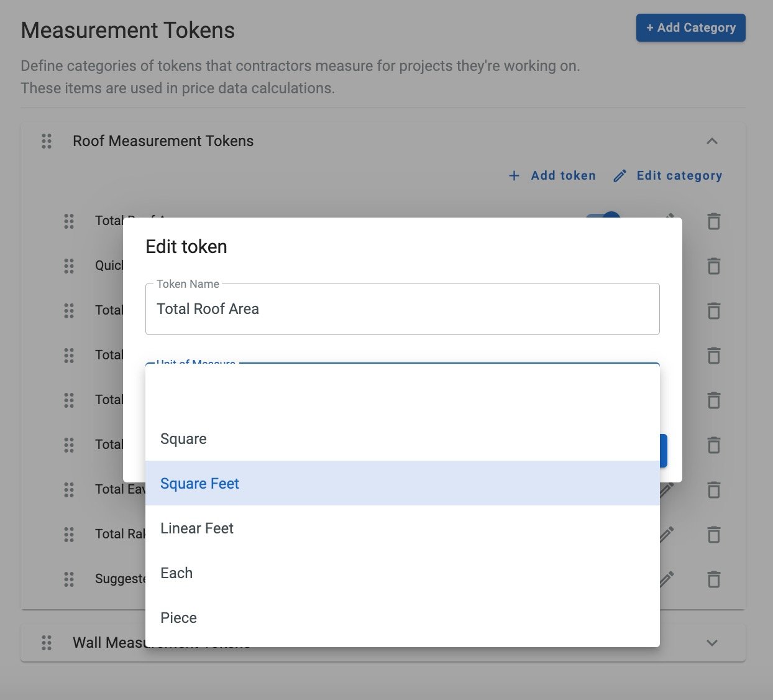The width and height of the screenshot is (773, 700).
Task: Click the drag handle beside Roof Measurement Tokens
Action: pos(46,141)
